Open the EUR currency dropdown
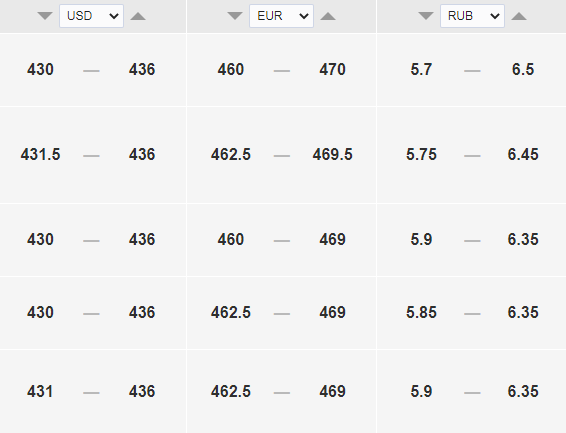 coord(282,16)
